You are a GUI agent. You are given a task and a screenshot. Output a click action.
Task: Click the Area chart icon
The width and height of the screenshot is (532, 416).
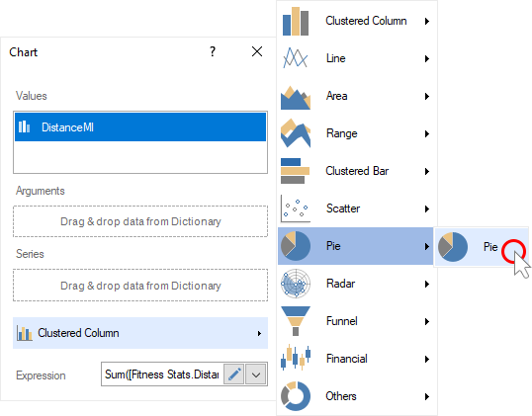[296, 97]
